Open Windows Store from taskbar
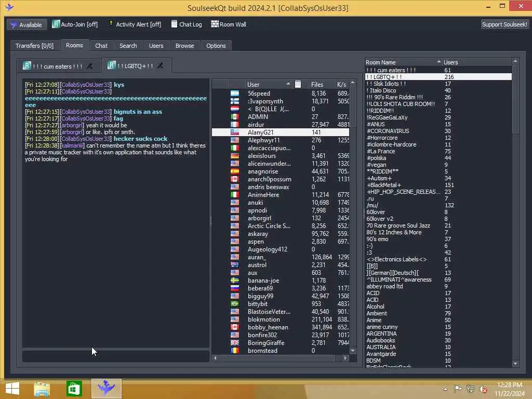This screenshot has width=532, height=399. point(74,389)
